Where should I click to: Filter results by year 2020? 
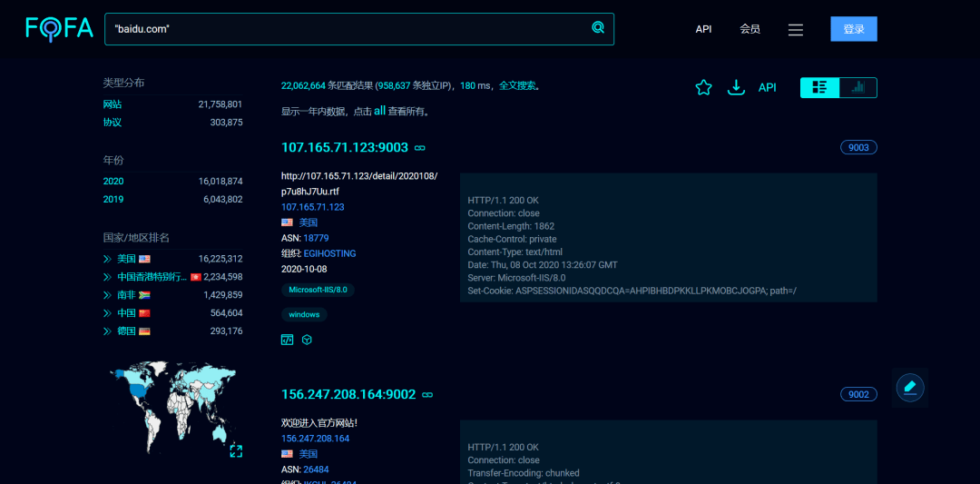point(113,182)
